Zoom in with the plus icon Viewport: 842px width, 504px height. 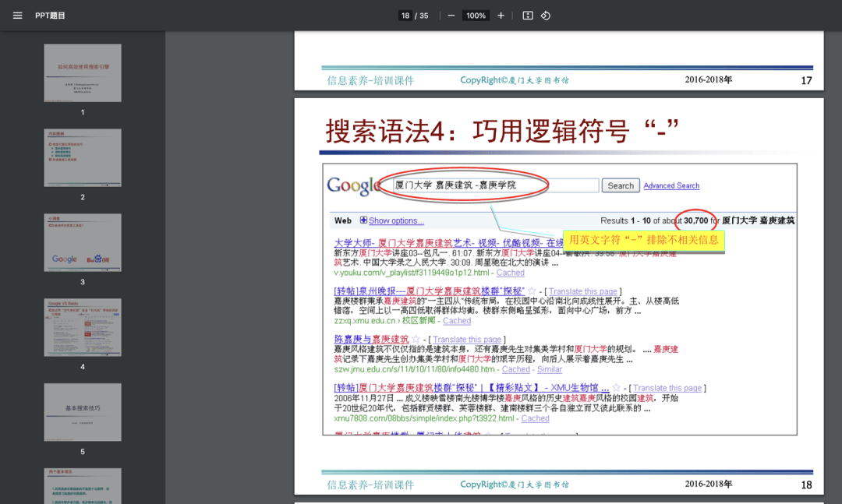coord(501,16)
